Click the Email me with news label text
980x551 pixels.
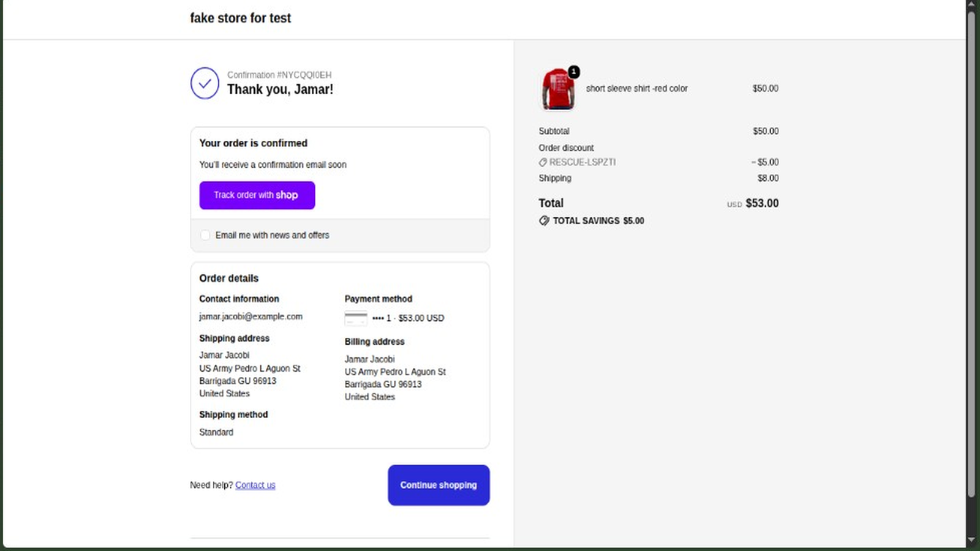click(x=272, y=235)
